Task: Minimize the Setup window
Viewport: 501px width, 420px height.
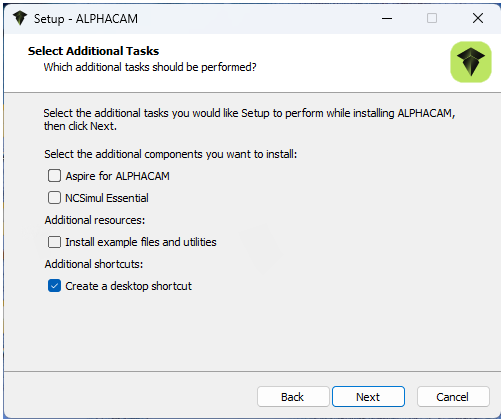Action: pyautogui.click(x=387, y=18)
